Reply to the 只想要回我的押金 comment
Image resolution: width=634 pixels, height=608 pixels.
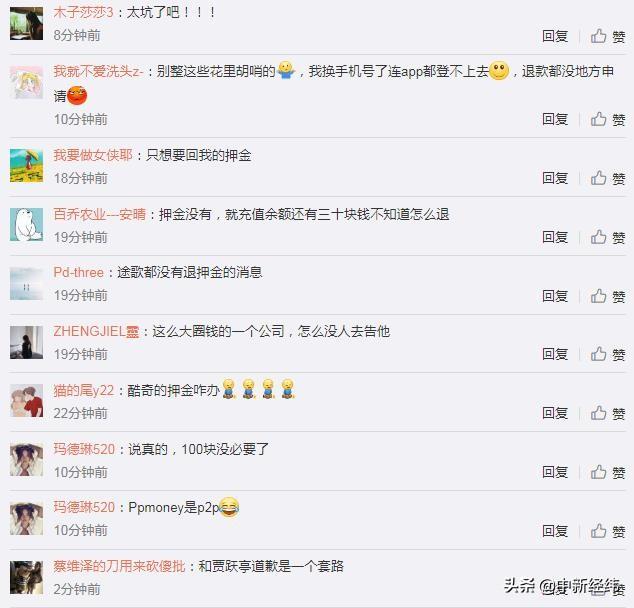[555, 178]
